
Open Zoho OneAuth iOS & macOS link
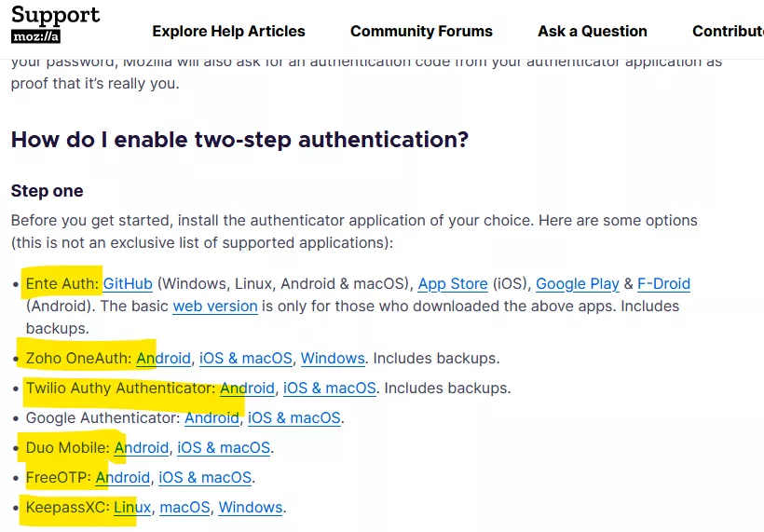[x=246, y=358]
